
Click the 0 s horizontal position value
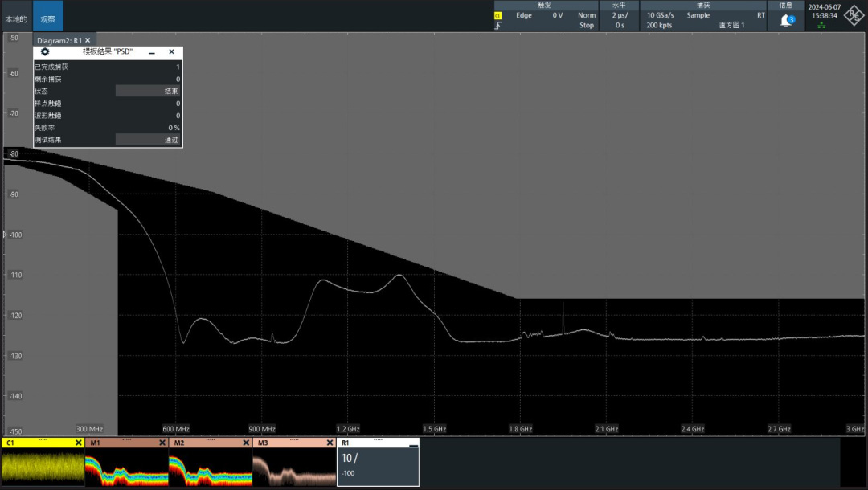point(620,26)
